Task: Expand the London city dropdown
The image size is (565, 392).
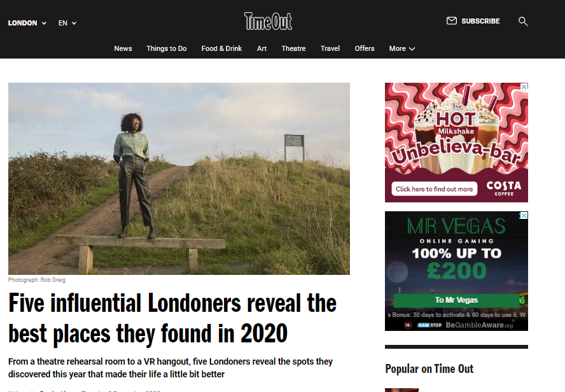Action: click(x=27, y=23)
